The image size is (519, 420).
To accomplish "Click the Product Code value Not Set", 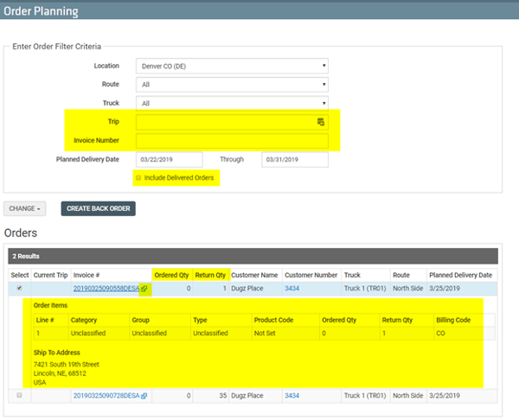I will point(265,334).
